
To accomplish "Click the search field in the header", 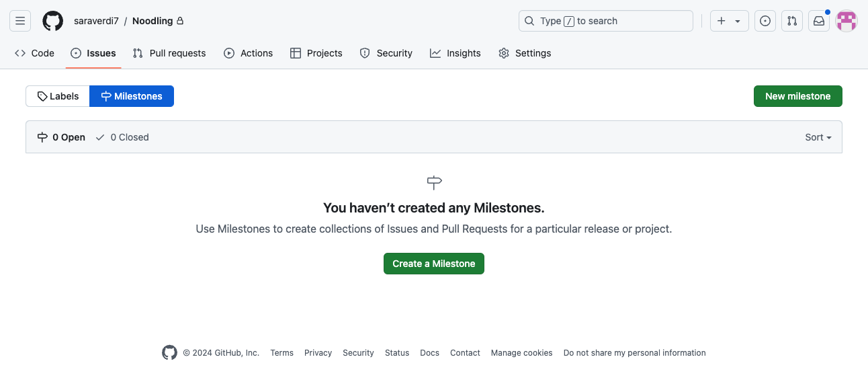I will point(604,20).
